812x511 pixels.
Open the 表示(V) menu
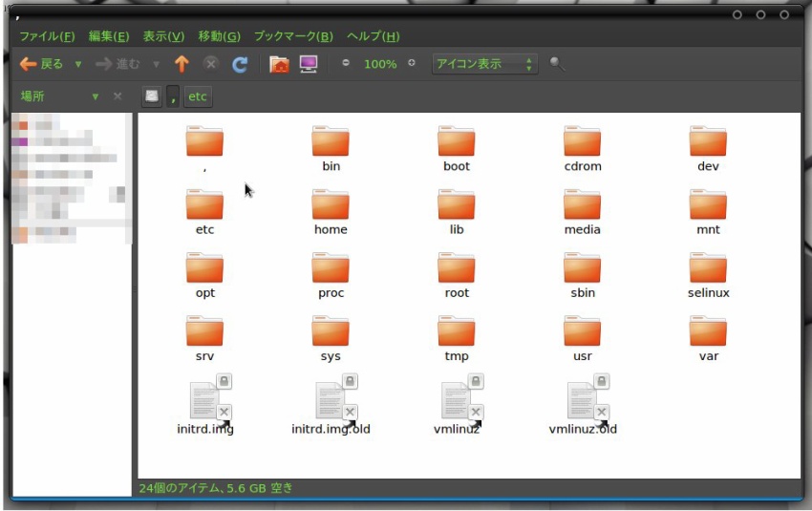pyautogui.click(x=163, y=36)
